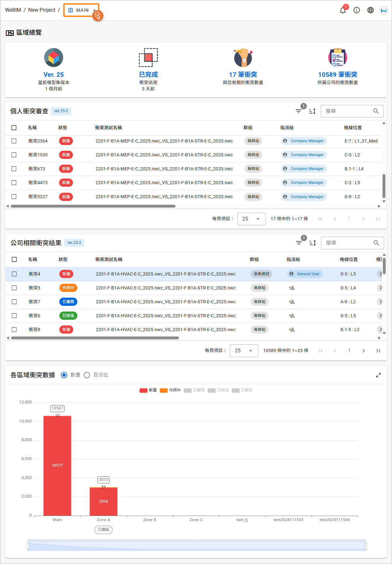Select all rows in 個人衝突審查 table
The width and height of the screenshot is (392, 564).
(x=14, y=128)
